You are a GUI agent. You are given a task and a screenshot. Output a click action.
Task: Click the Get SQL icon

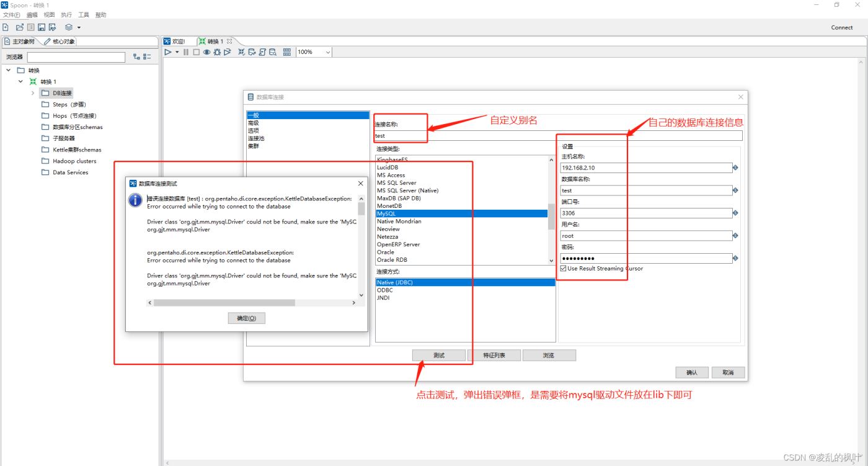(x=262, y=52)
